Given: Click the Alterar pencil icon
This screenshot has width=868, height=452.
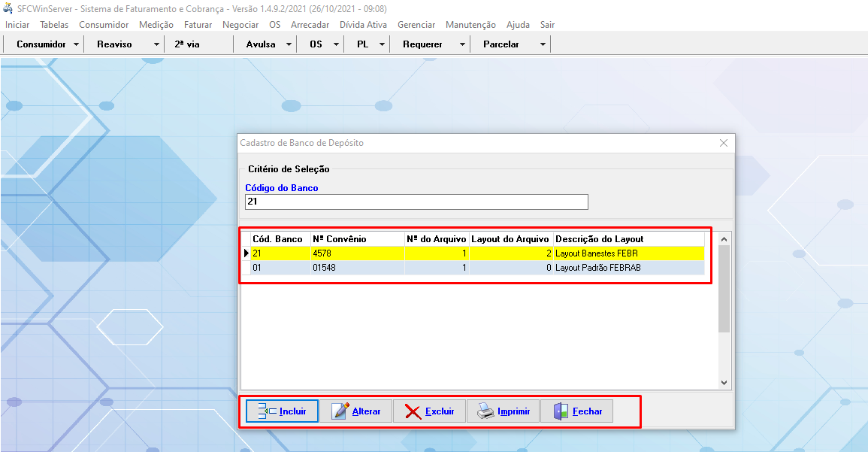Looking at the screenshot, I should [x=340, y=411].
